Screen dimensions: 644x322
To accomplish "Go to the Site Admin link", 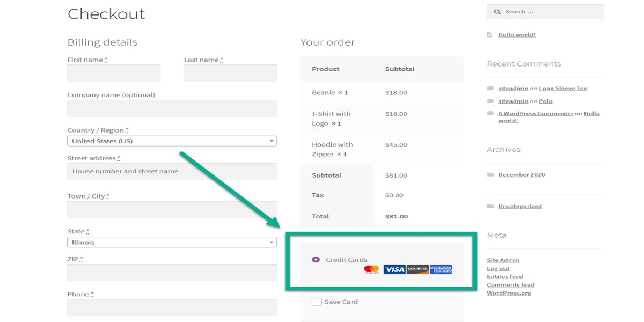I will click(x=503, y=260).
